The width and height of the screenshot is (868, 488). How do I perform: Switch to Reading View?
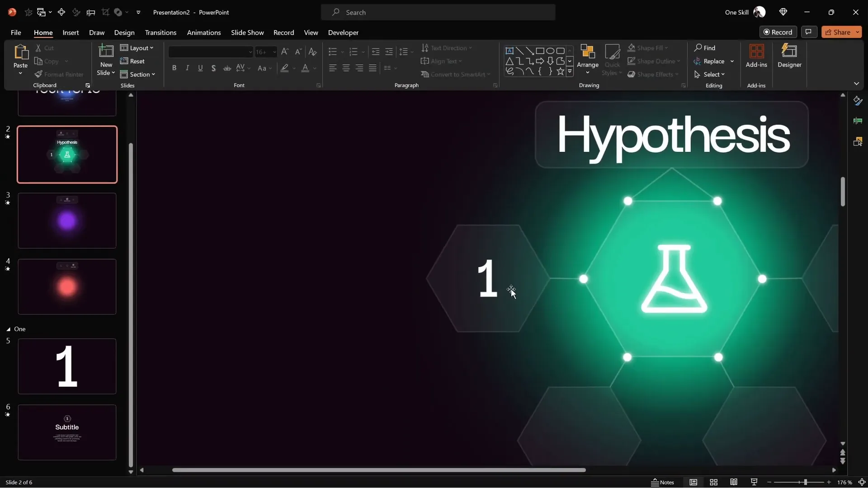(734, 482)
